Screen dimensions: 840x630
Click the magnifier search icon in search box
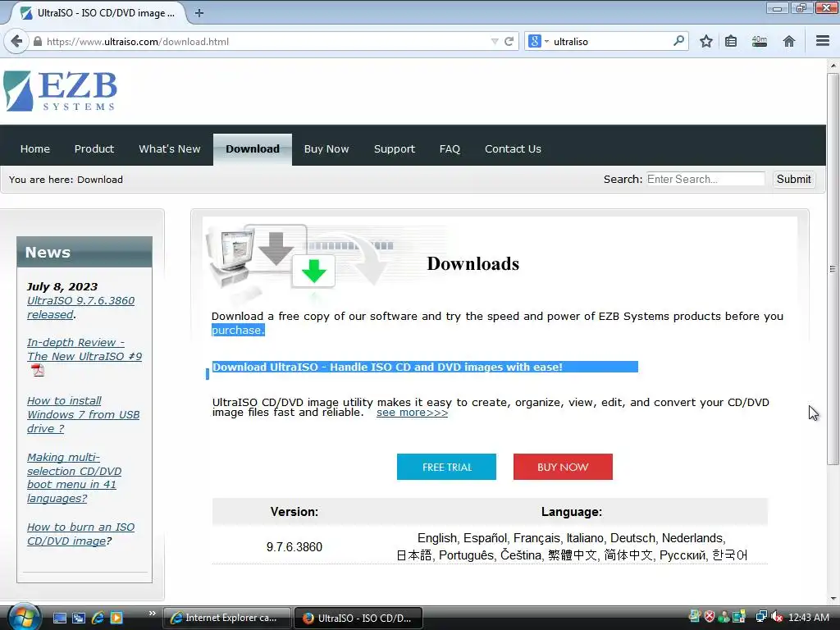click(678, 41)
